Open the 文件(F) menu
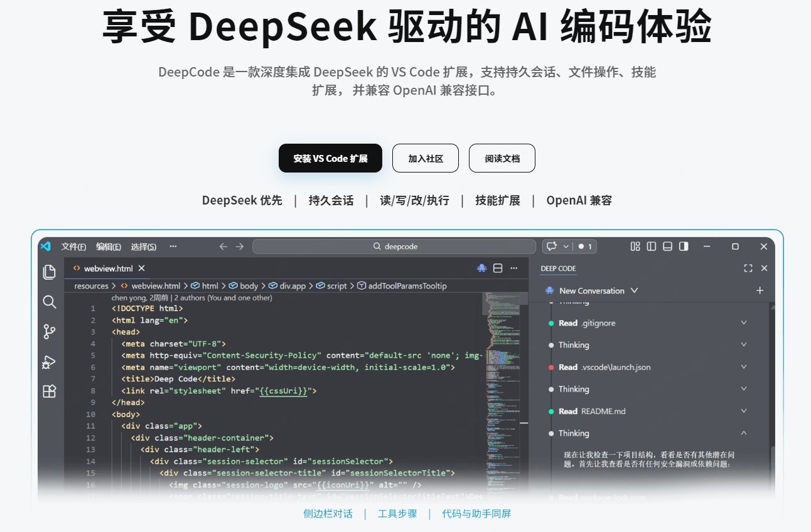Screen dimensions: 811x532 (x=73, y=247)
